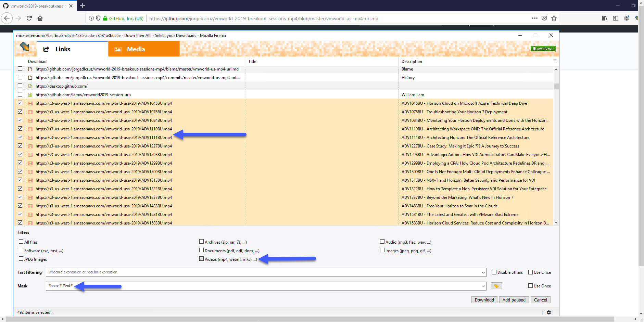The height and width of the screenshot is (322, 644).
Task: Open page actions three-dots menu
Action: (x=535, y=18)
